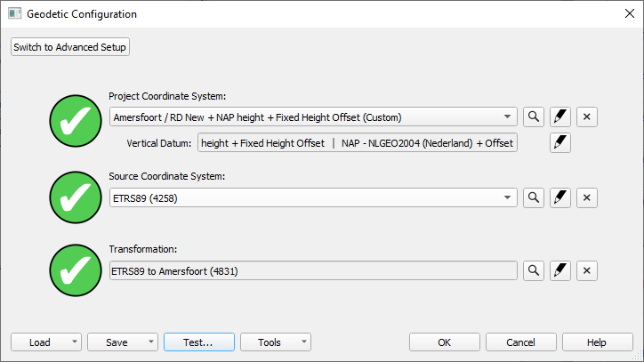The width and height of the screenshot is (644, 362).
Task: Clear the Source Coordinate System
Action: coord(586,198)
